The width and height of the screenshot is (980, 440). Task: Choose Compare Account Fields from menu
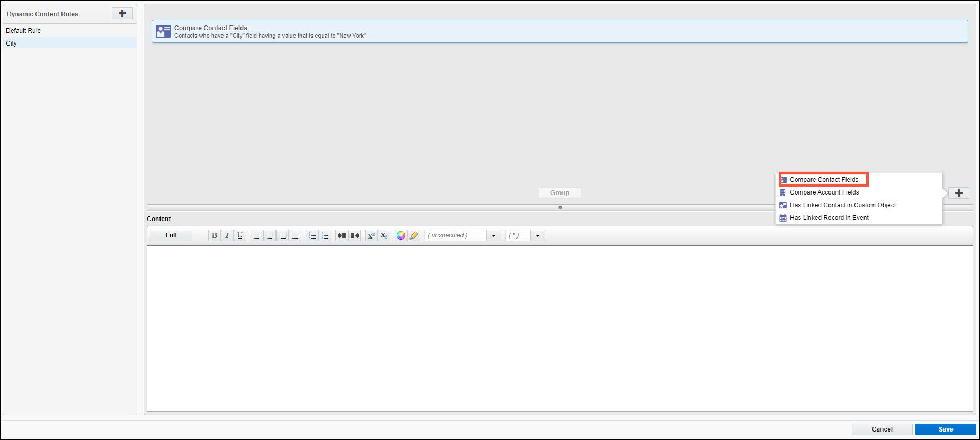824,192
